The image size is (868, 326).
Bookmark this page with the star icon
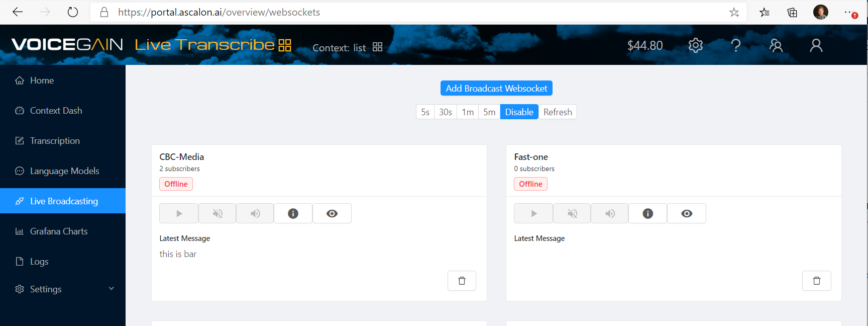coord(734,12)
